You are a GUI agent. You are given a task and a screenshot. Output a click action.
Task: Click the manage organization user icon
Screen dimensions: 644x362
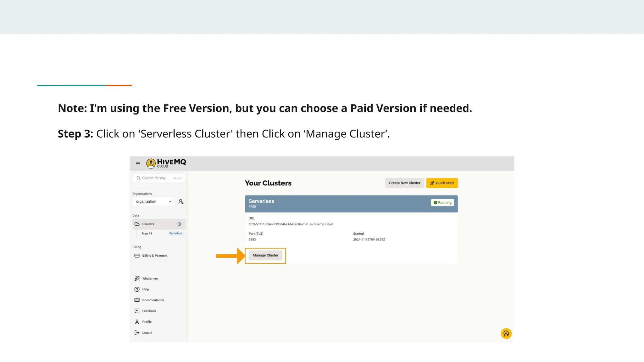tap(181, 201)
